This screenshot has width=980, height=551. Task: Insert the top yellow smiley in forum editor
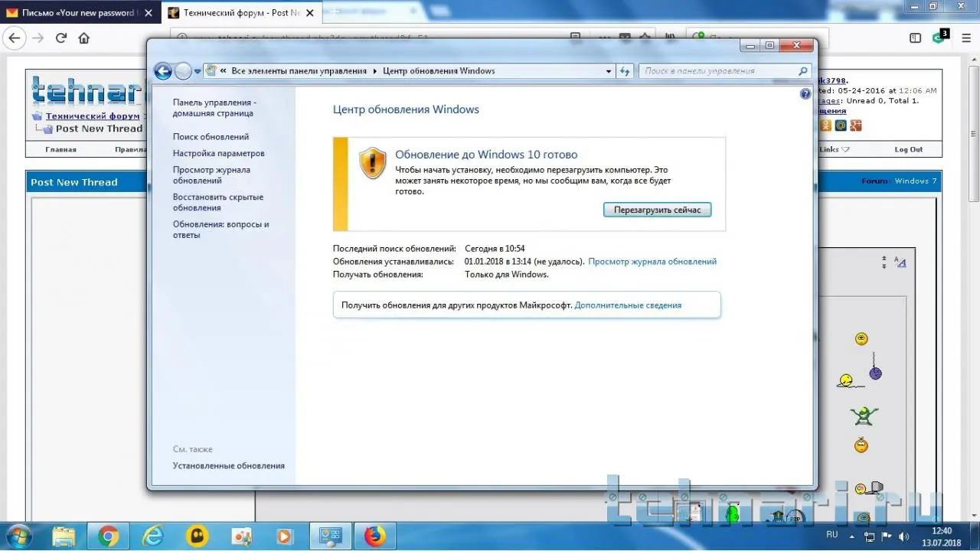tap(861, 338)
